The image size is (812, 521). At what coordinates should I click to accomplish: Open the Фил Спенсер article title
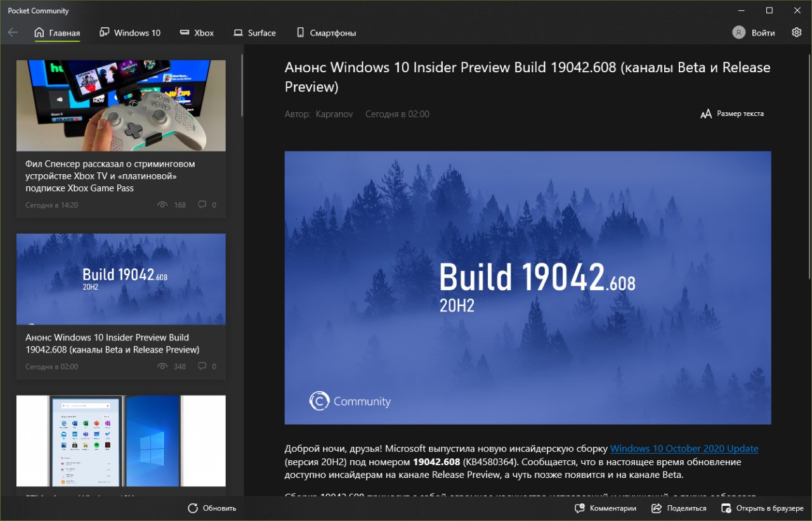click(110, 176)
